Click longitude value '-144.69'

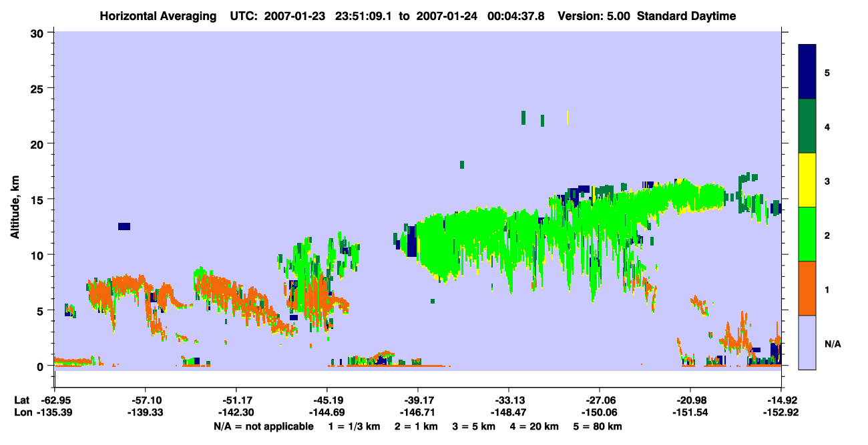327,412
